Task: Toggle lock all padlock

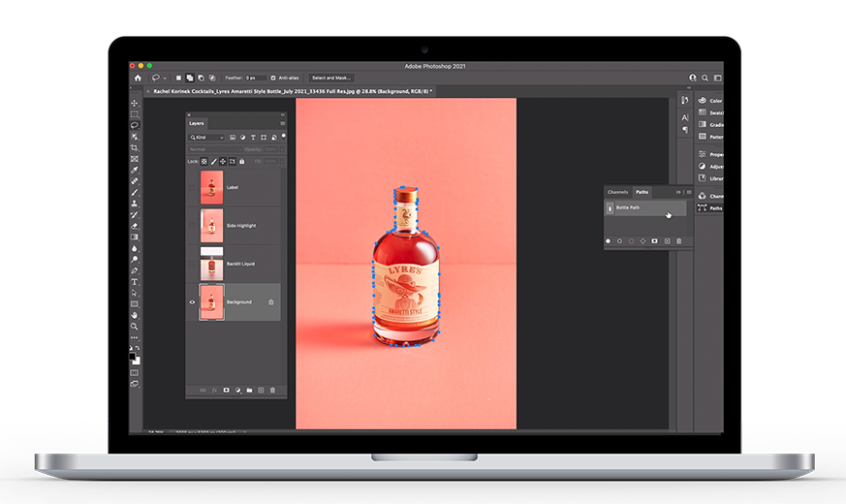Action: (241, 161)
